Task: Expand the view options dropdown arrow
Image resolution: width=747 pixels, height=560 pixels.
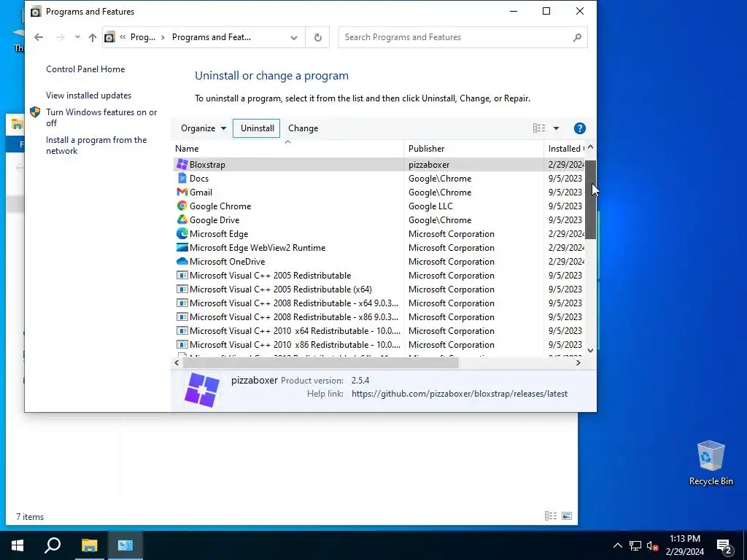Action: click(556, 128)
